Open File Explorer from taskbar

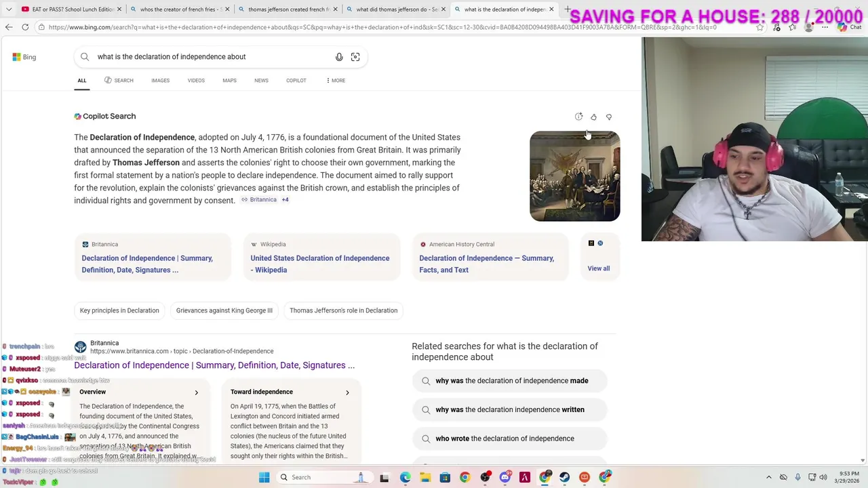[x=425, y=477]
